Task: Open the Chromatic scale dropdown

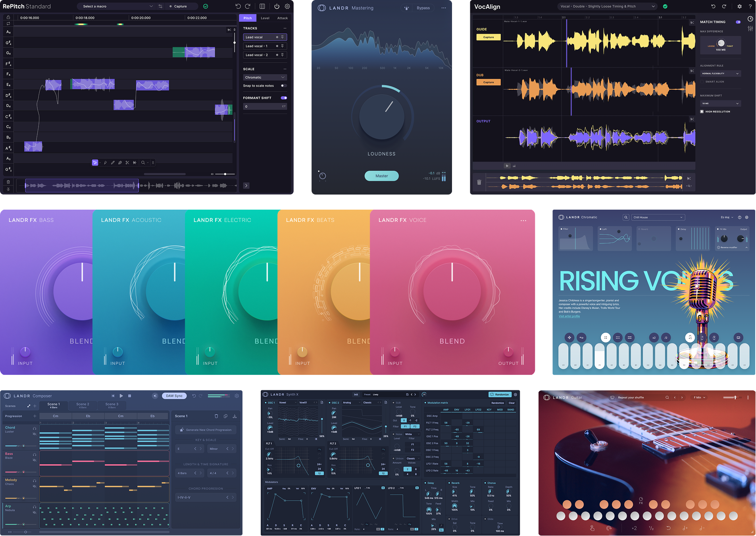Action: coord(265,77)
